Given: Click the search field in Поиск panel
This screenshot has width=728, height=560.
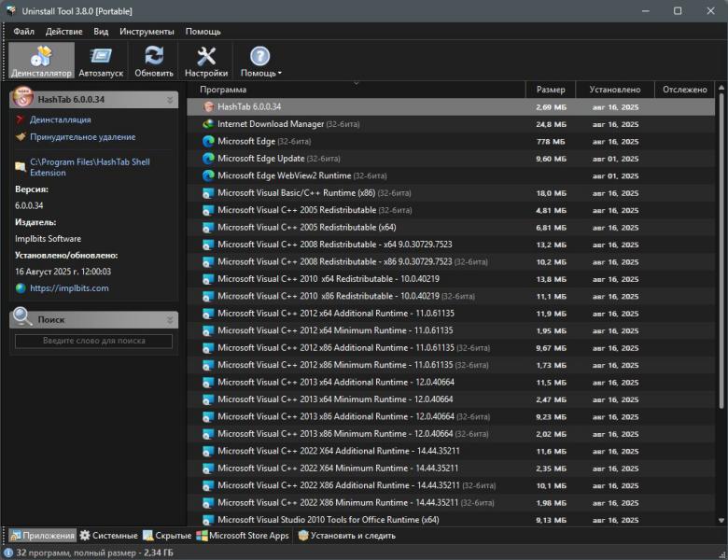Looking at the screenshot, I should [93, 342].
